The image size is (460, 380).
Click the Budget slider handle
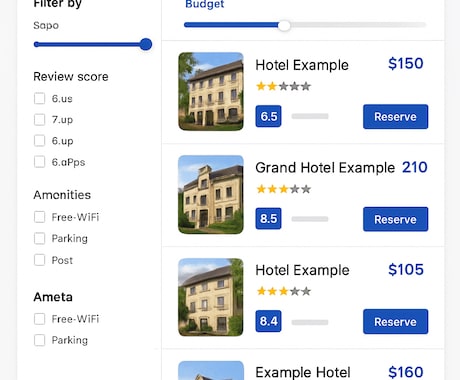click(x=284, y=25)
